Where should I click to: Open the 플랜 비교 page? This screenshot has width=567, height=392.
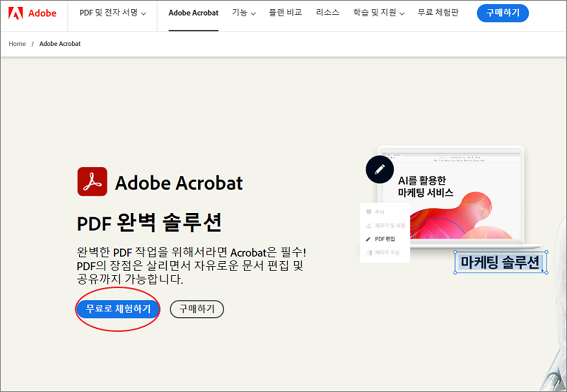[x=286, y=13]
